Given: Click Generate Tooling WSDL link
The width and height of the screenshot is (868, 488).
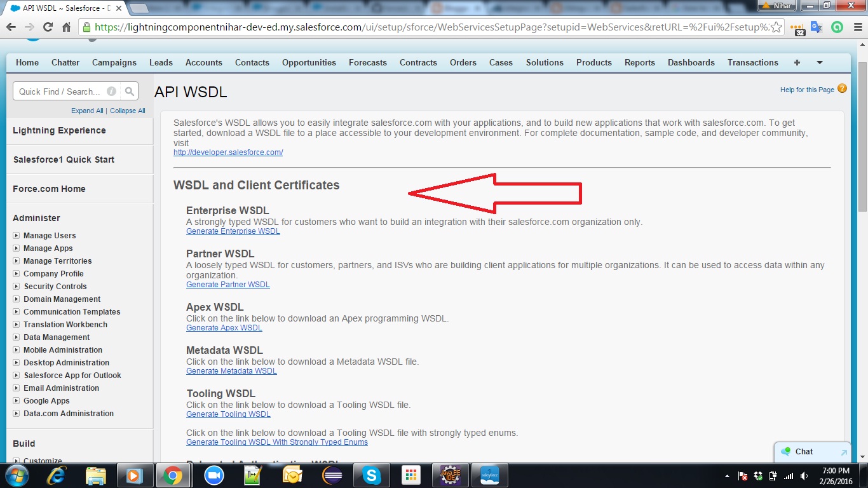Looking at the screenshot, I should click(x=228, y=414).
